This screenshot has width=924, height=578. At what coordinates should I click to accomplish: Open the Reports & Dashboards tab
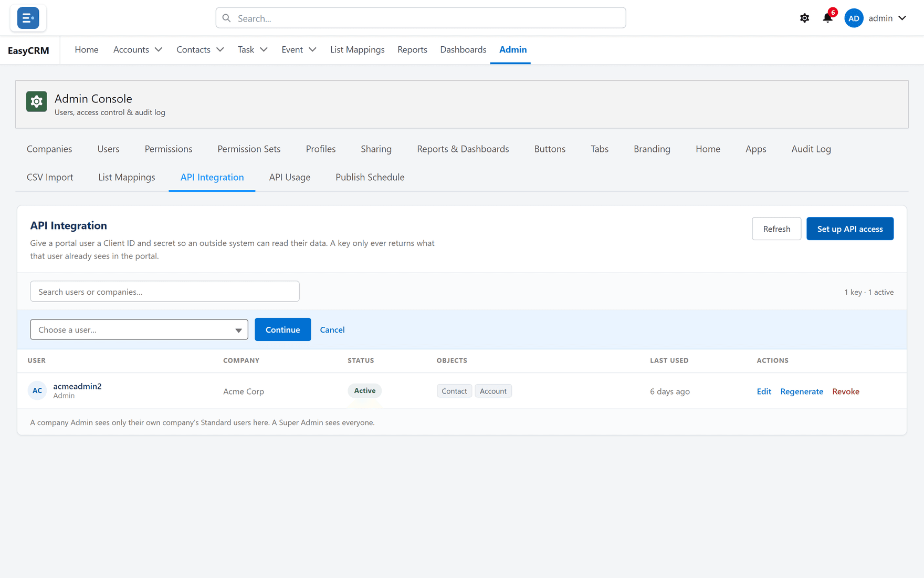click(x=463, y=149)
